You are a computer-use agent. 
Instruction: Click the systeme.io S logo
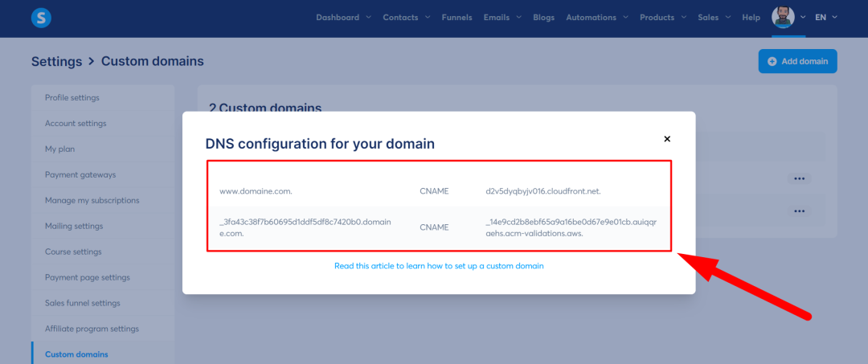pos(42,18)
